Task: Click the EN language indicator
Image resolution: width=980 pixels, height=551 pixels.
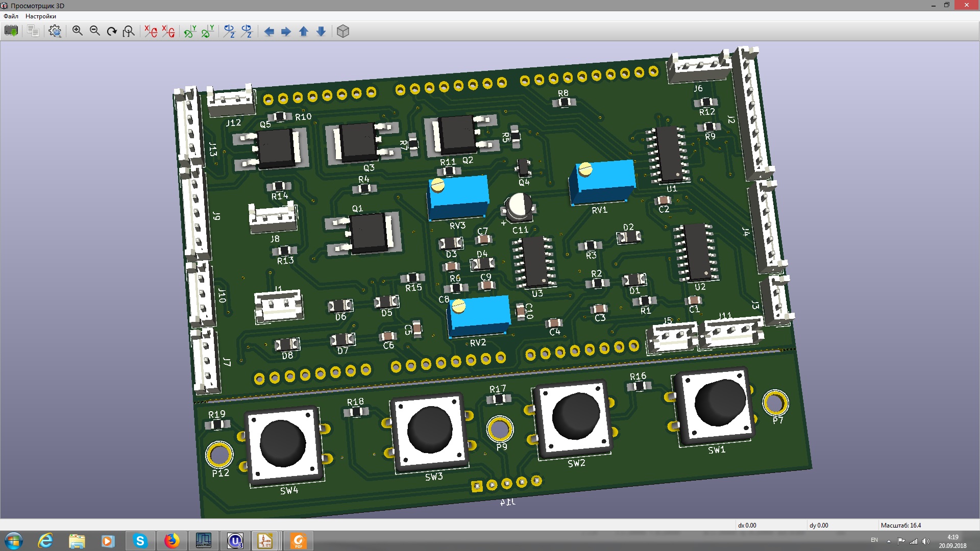Action: click(x=874, y=540)
